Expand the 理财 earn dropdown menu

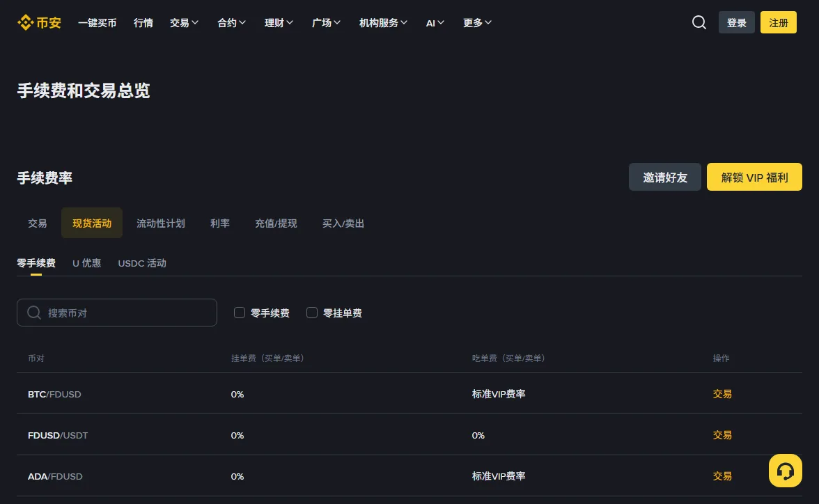tap(279, 23)
